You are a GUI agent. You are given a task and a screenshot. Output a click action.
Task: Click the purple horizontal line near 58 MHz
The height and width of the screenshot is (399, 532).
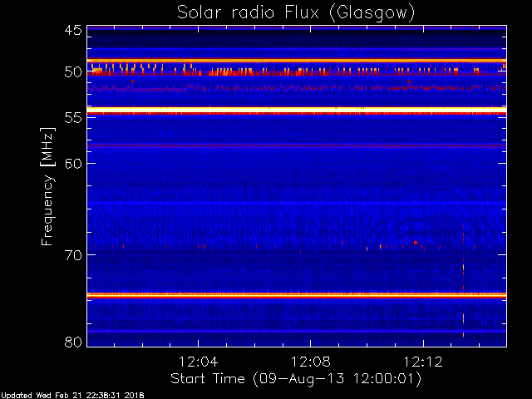(x=296, y=145)
